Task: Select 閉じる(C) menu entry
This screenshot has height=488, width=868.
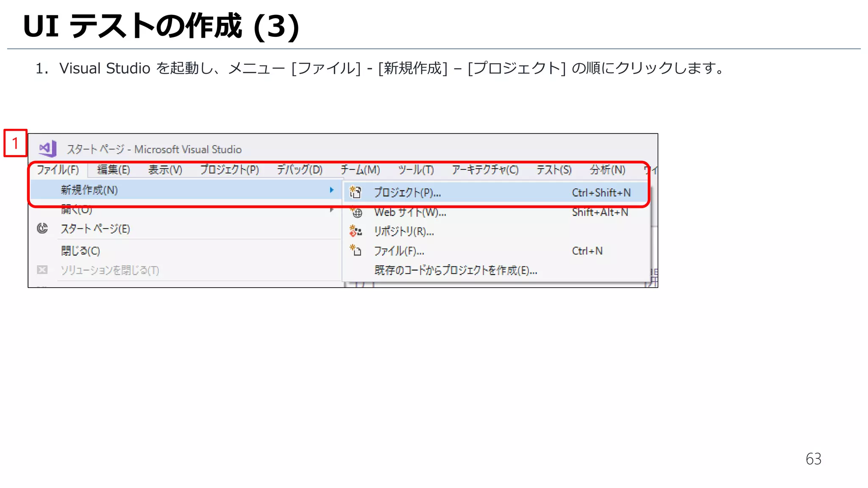Action: click(186, 251)
